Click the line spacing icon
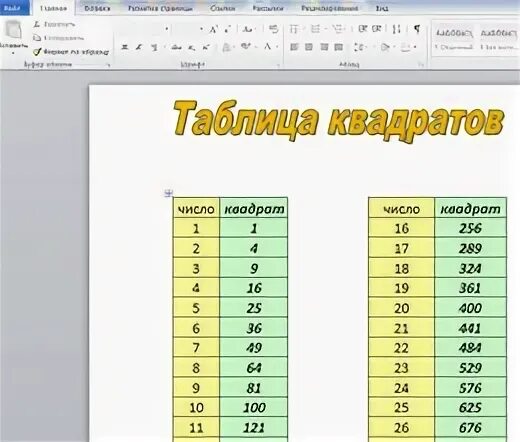 358,47
